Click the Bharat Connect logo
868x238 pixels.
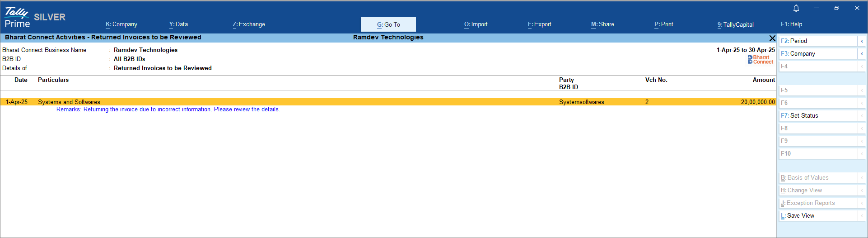(x=761, y=59)
